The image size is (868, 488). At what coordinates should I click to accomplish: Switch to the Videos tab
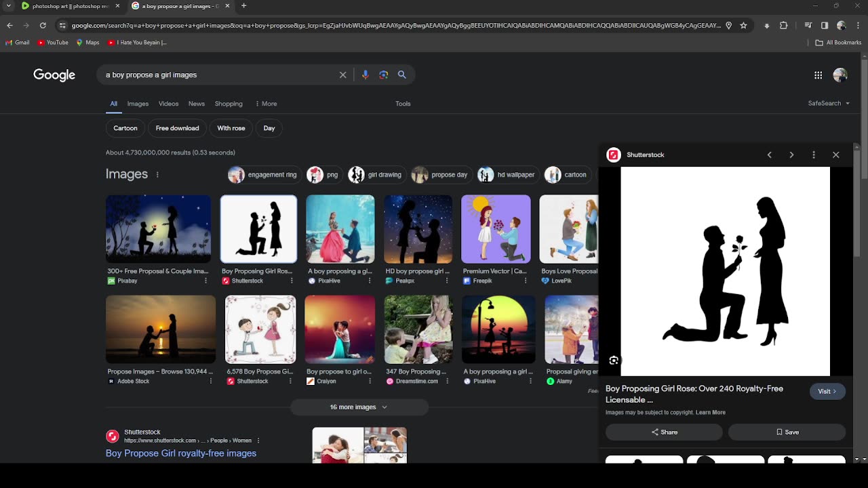pos(168,104)
